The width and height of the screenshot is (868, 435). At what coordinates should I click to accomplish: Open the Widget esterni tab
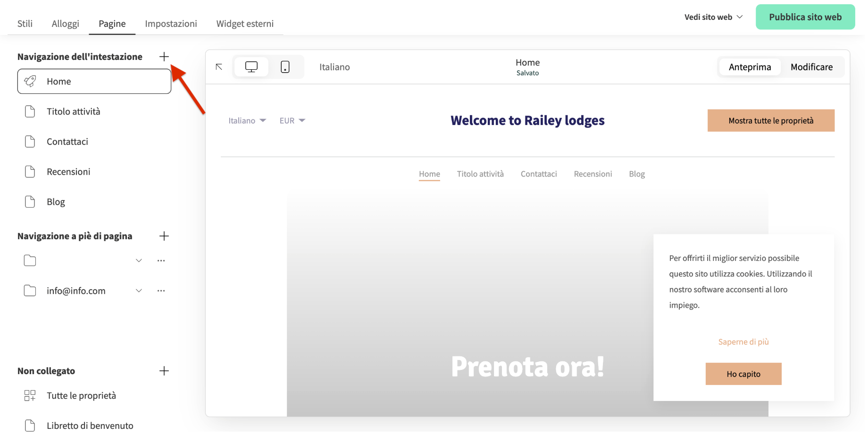(245, 23)
